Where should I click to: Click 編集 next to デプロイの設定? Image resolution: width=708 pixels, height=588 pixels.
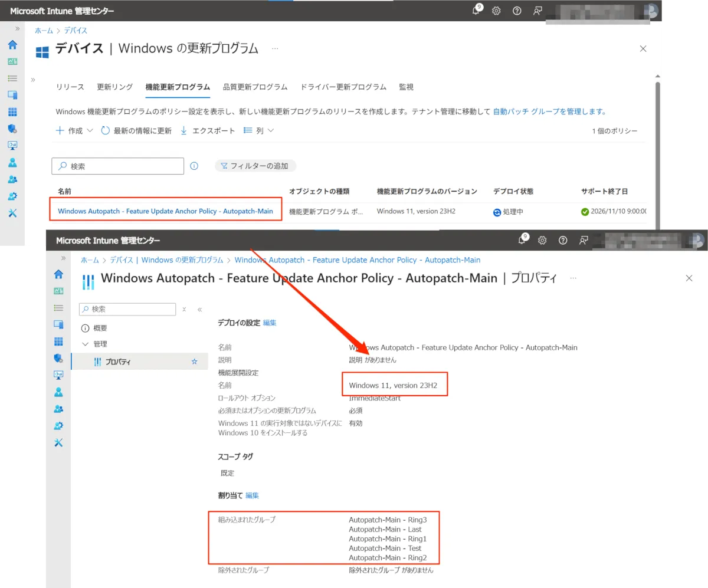270,323
